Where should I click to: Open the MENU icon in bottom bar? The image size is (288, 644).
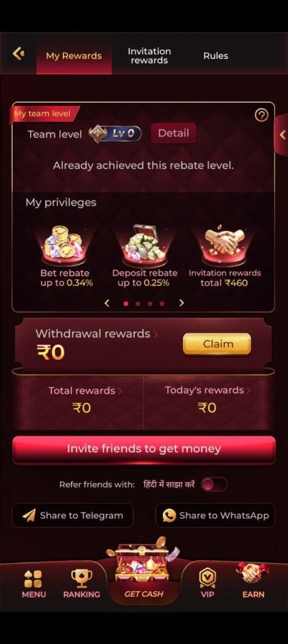(33, 579)
